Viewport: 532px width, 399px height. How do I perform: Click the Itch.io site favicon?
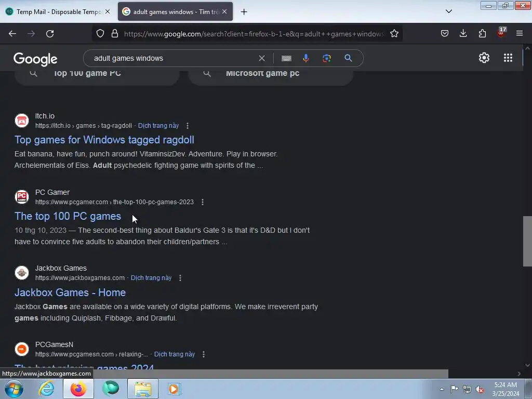pyautogui.click(x=22, y=121)
